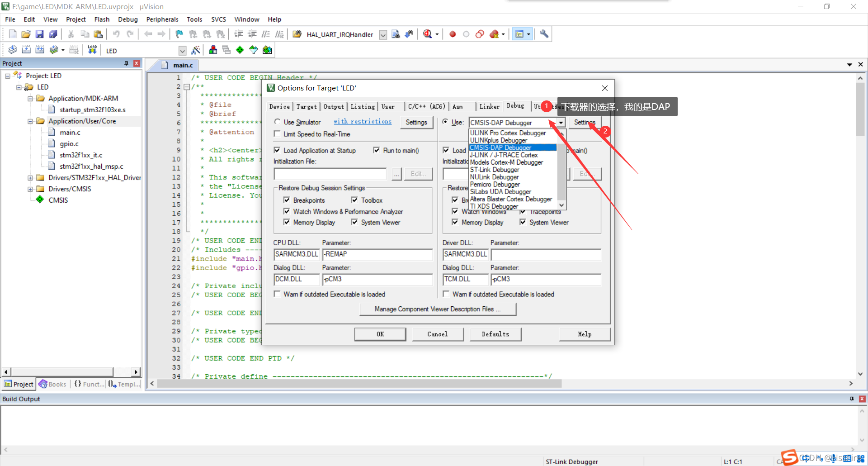Screen dimensions: 868x466
Task: Choose ST-Link Debugger from the list
Action: pos(495,170)
